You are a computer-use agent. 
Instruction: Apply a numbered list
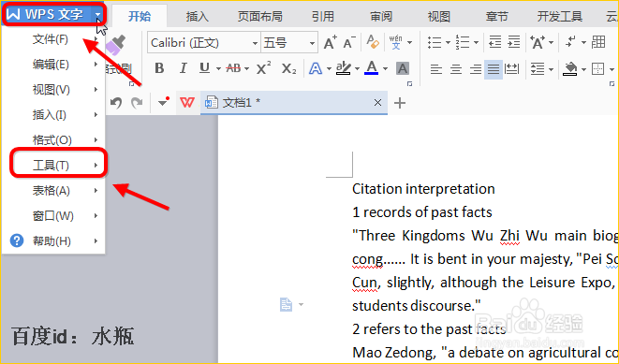click(x=463, y=42)
